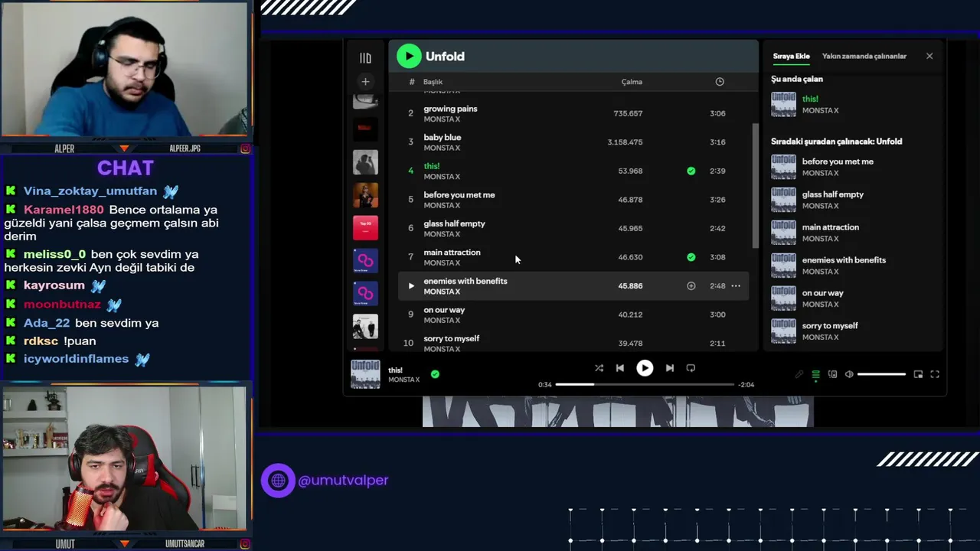Click the 735.657 play count
Viewport: 980px width, 551px height.
coord(628,113)
